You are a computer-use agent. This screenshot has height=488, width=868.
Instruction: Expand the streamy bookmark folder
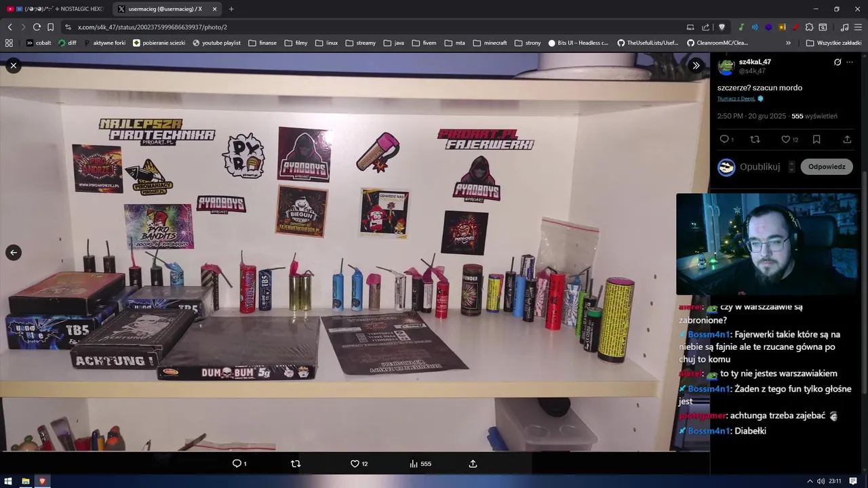360,43
